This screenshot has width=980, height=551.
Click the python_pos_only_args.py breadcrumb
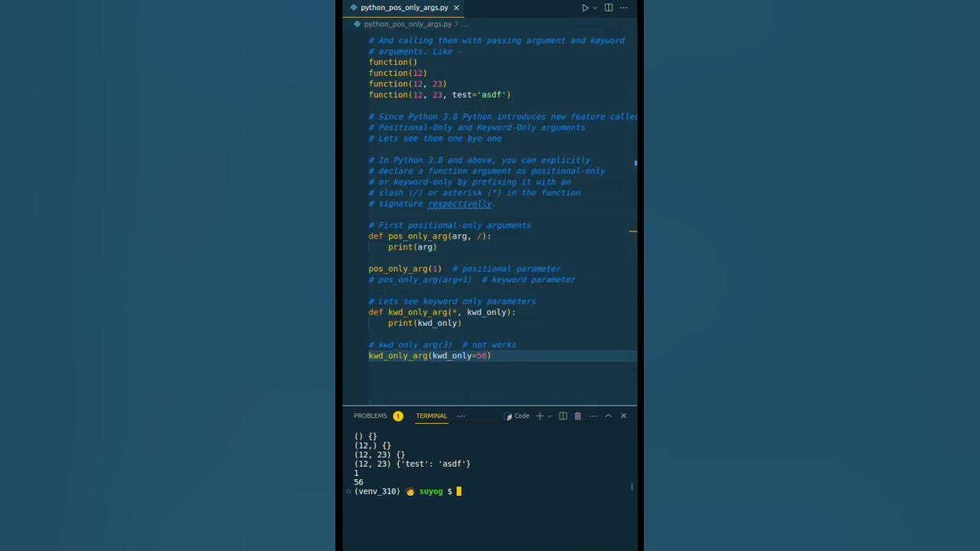(407, 24)
